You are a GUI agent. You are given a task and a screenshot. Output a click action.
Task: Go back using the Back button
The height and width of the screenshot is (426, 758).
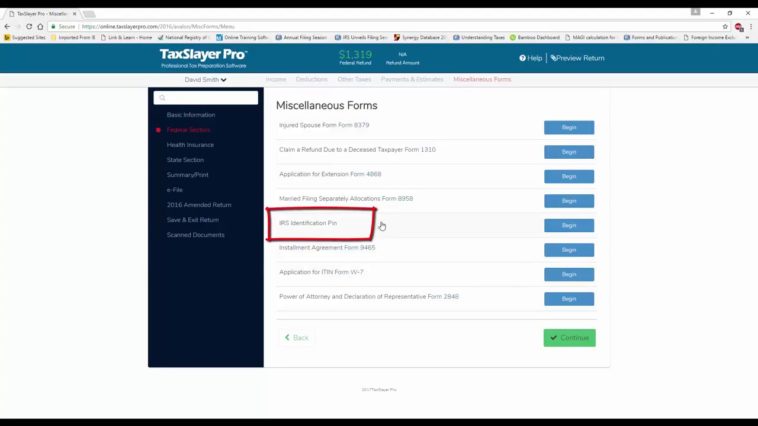click(296, 338)
